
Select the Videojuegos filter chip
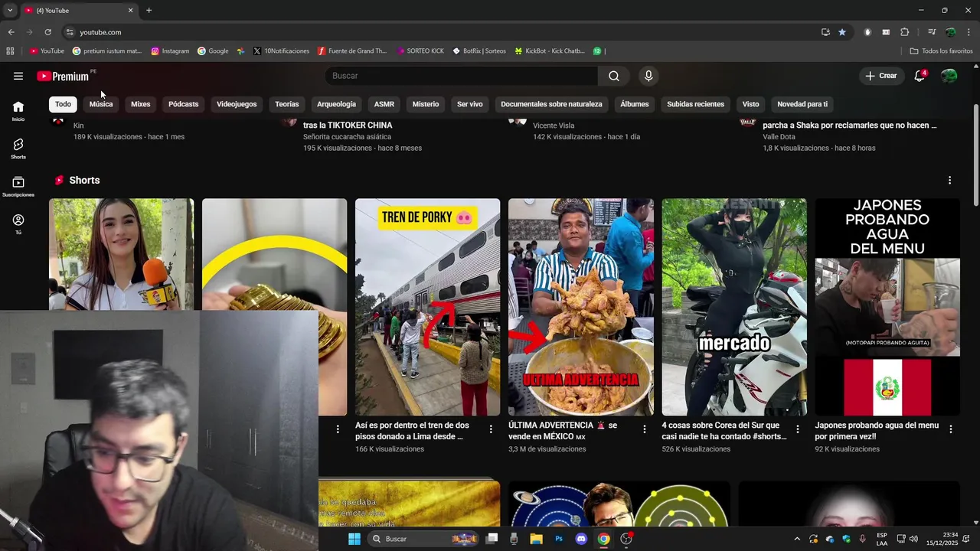[x=237, y=104]
